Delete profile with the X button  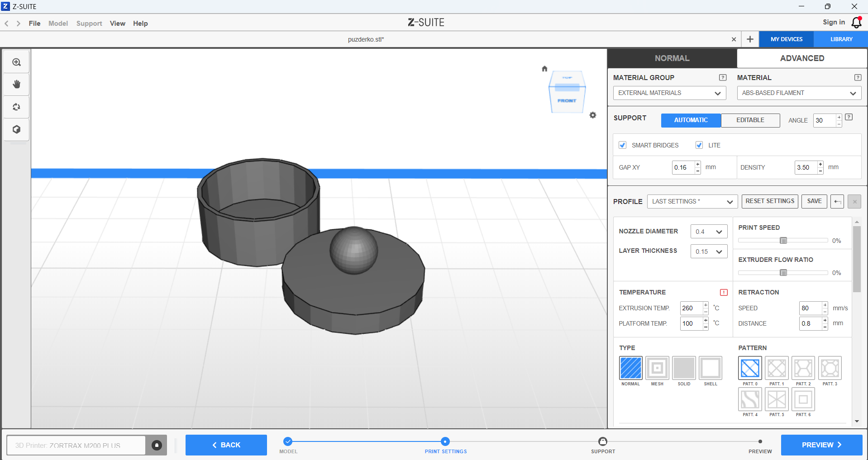pos(854,202)
